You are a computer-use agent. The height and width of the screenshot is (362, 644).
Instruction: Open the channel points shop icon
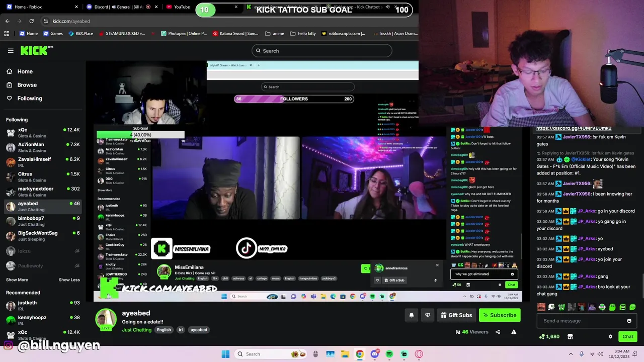click(570, 337)
